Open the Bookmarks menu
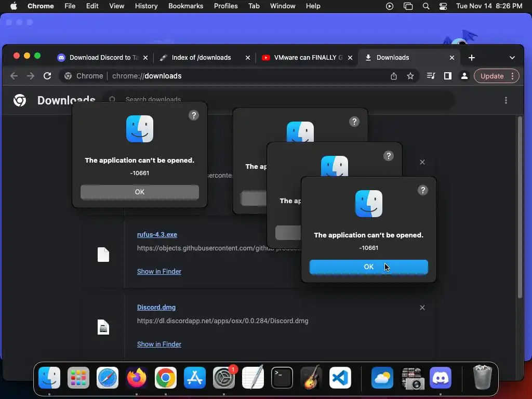The image size is (532, 399). click(x=185, y=6)
